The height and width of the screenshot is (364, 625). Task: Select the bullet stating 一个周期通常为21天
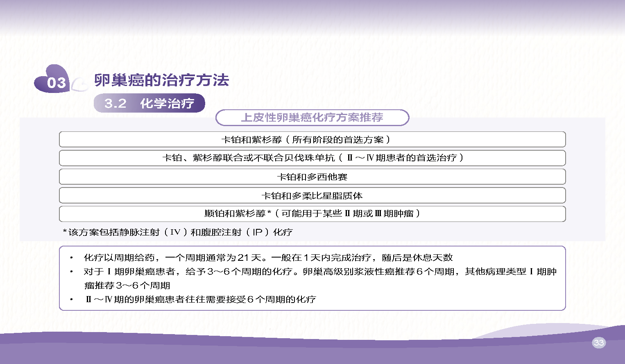[268, 258]
